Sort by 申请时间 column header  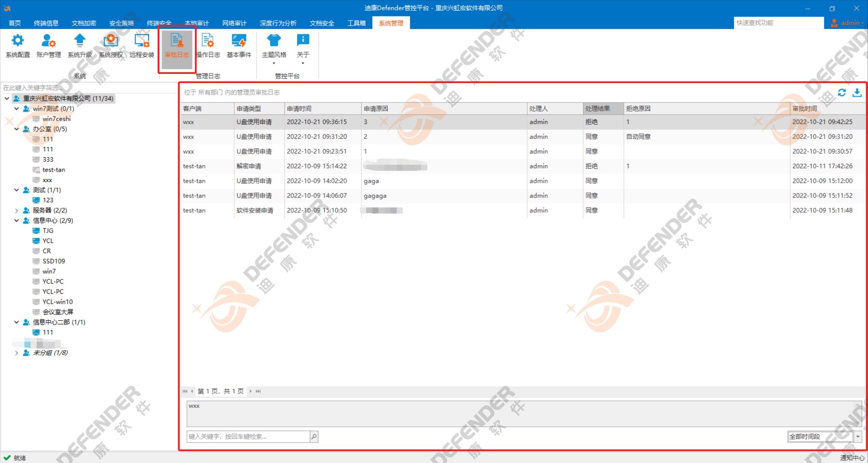pos(323,108)
